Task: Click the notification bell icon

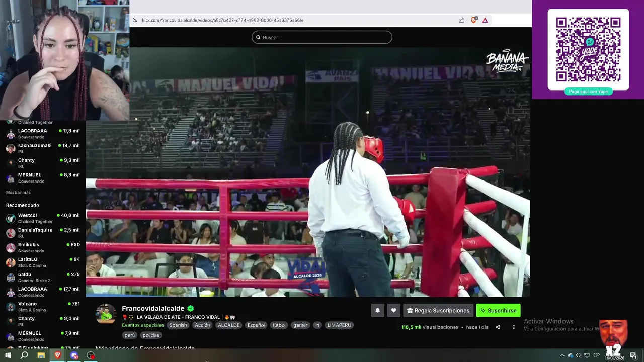Action: tap(377, 310)
